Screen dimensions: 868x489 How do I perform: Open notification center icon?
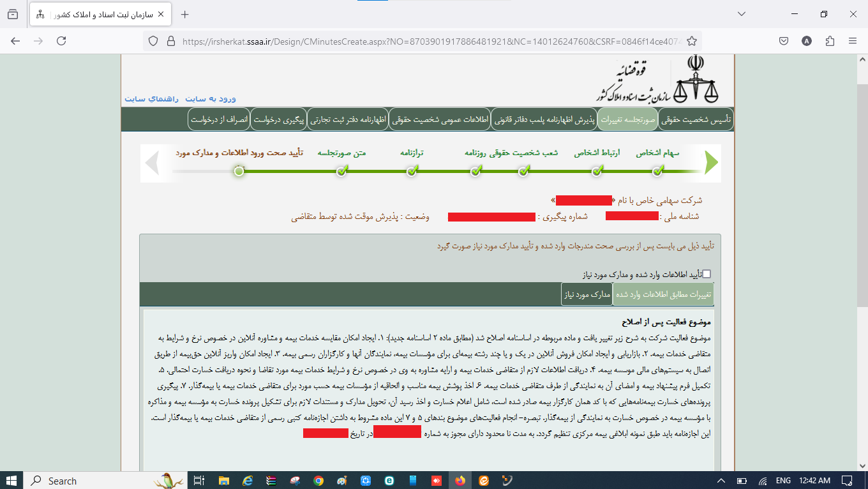tap(846, 481)
